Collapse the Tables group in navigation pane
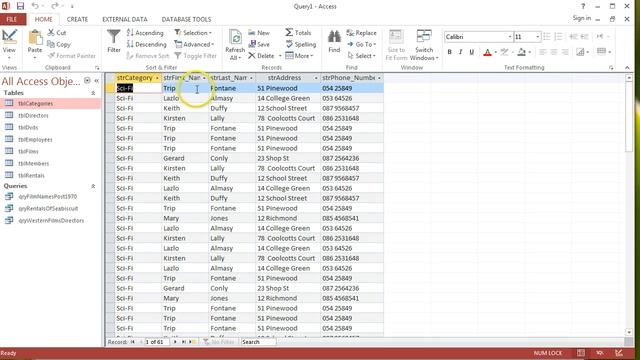640x360 pixels. point(93,93)
